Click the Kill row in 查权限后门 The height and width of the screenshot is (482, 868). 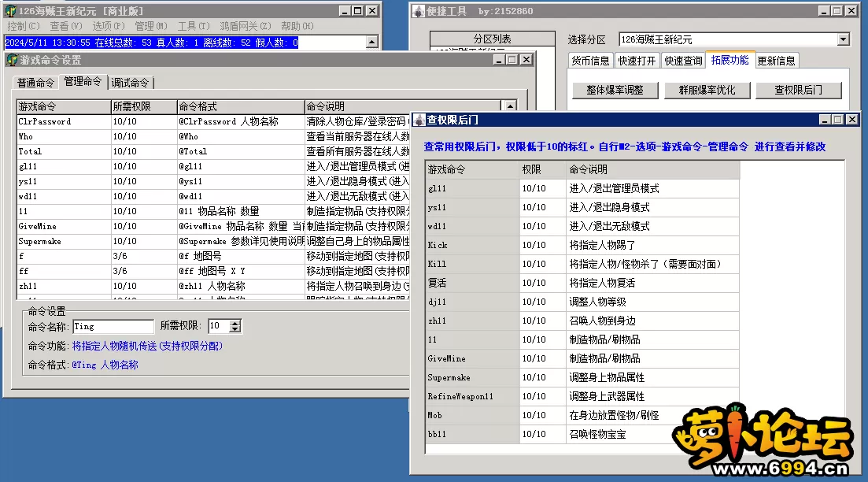582,264
